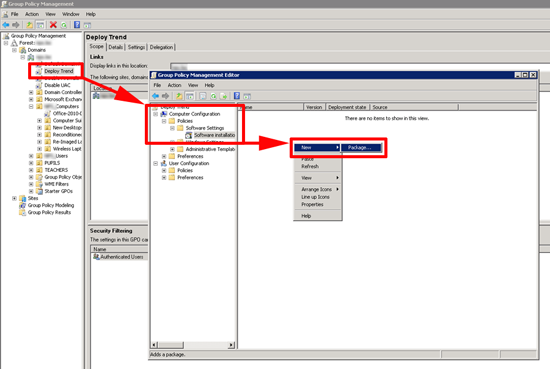
Task: Collapse Software Settings folder
Action: [x=172, y=128]
